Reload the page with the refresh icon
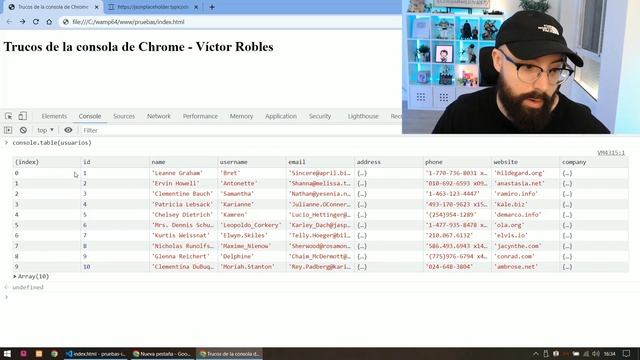Viewport: 640px width, 360px height. pyautogui.click(x=36, y=22)
